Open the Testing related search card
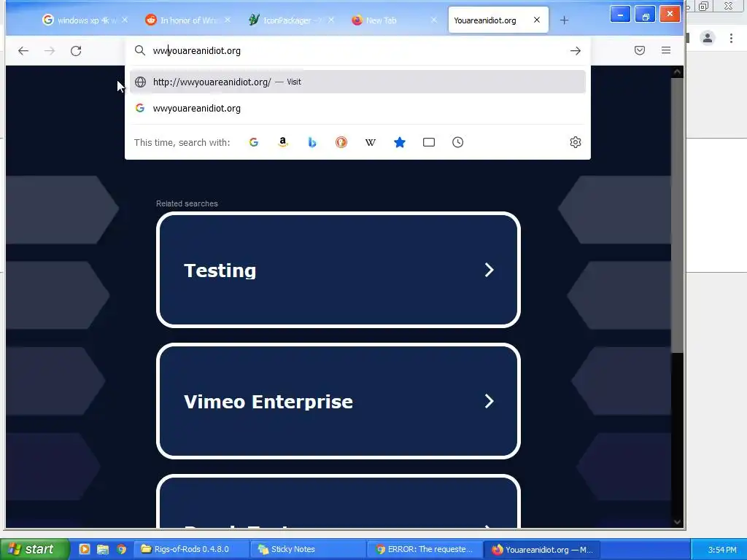The height and width of the screenshot is (560, 747). tap(338, 270)
